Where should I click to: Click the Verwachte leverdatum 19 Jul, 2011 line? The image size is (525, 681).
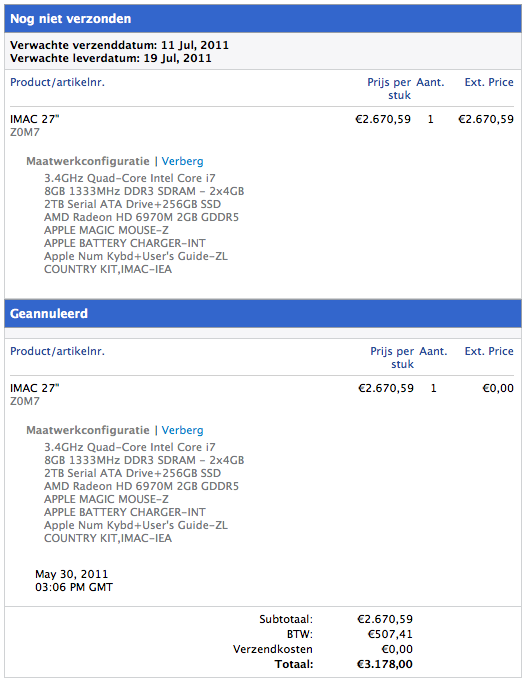tap(111, 58)
